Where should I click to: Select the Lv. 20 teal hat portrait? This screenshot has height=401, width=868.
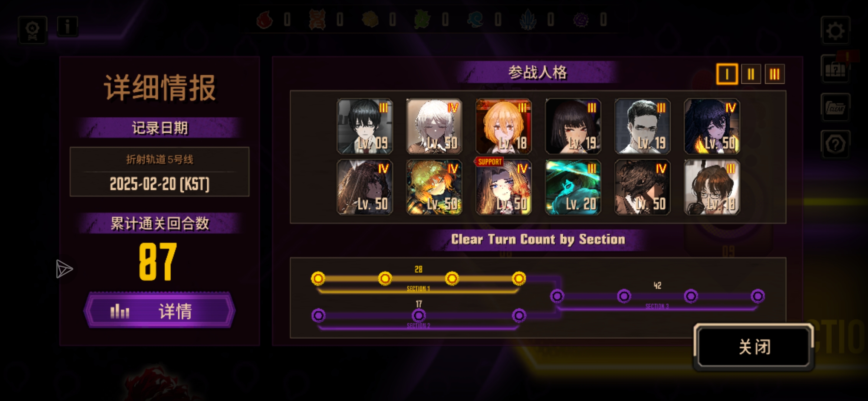click(x=573, y=187)
